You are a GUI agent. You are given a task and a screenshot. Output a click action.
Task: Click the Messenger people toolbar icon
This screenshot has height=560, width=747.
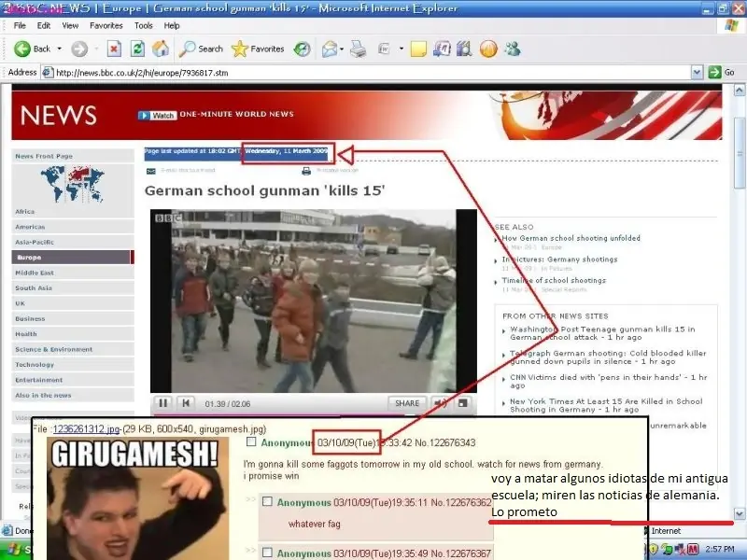(513, 49)
